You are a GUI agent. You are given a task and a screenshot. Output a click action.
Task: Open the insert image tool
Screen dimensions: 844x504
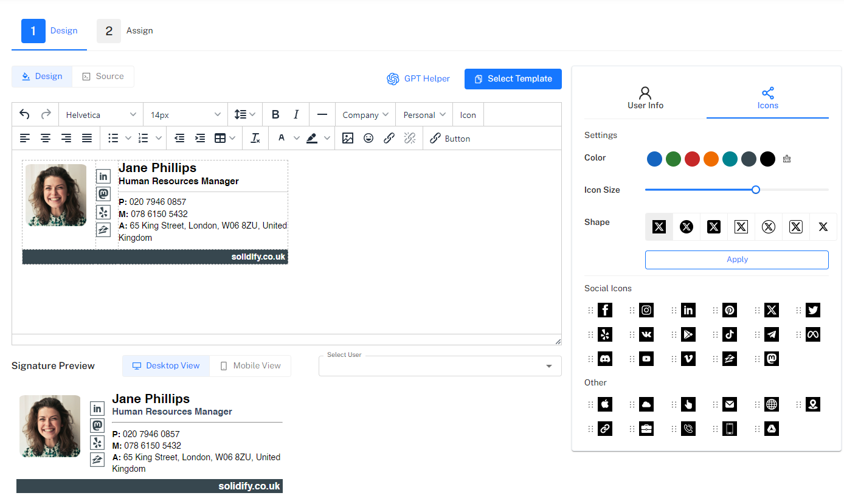348,138
